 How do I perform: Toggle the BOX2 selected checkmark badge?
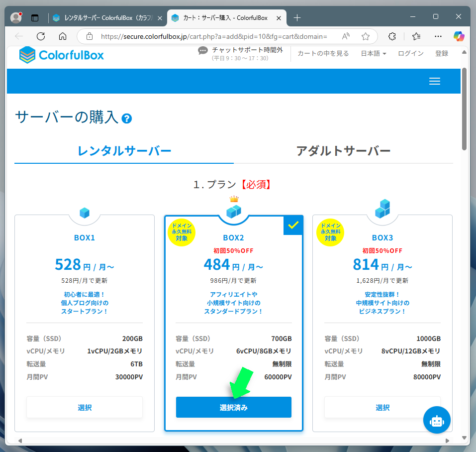pyautogui.click(x=293, y=225)
